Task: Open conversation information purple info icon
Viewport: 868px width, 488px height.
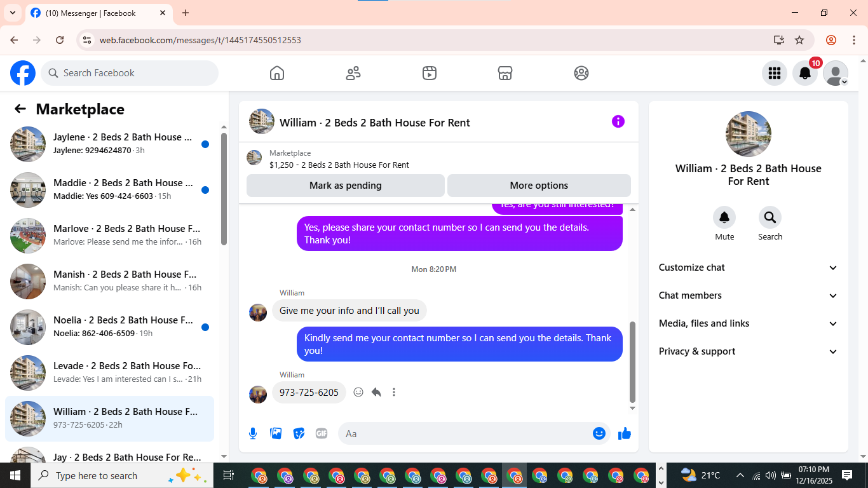Action: [x=618, y=121]
